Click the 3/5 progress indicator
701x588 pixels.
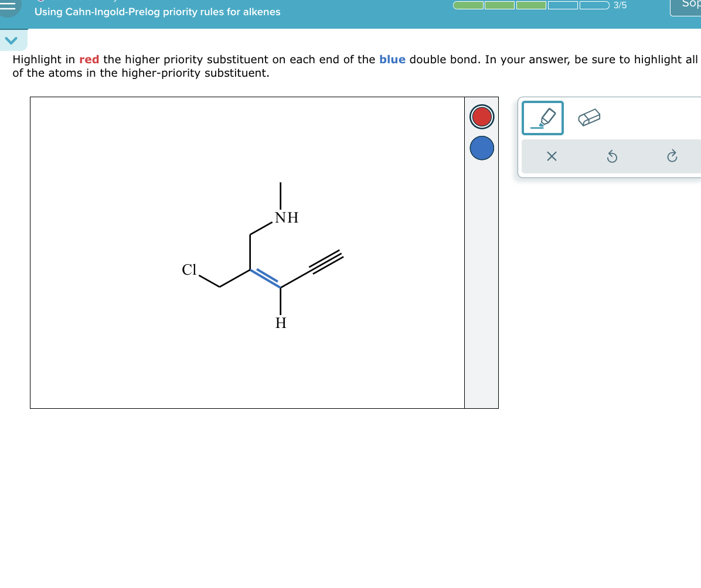[x=620, y=5]
